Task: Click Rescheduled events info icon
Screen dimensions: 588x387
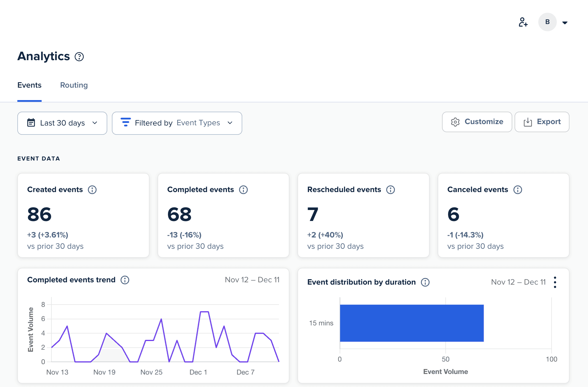Action: tap(391, 190)
